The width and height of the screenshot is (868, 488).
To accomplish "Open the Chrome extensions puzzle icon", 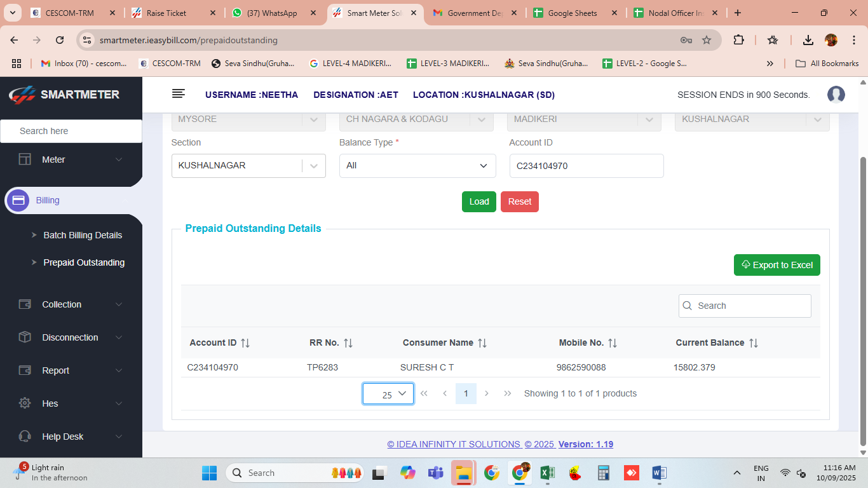I will coord(738,40).
